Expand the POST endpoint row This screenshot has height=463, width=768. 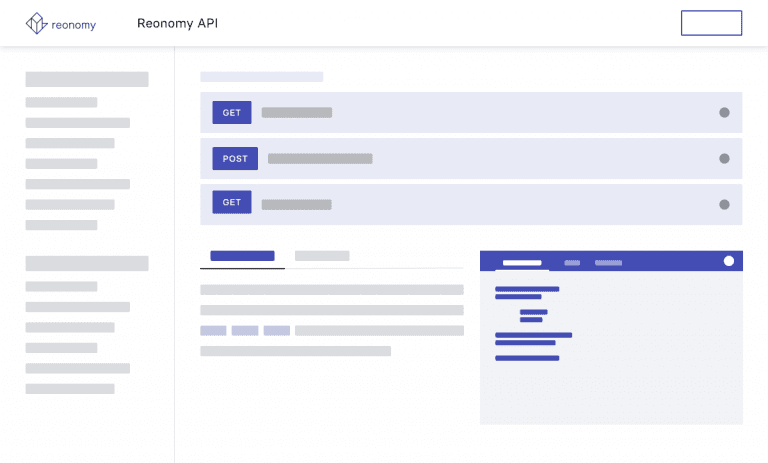(320, 159)
